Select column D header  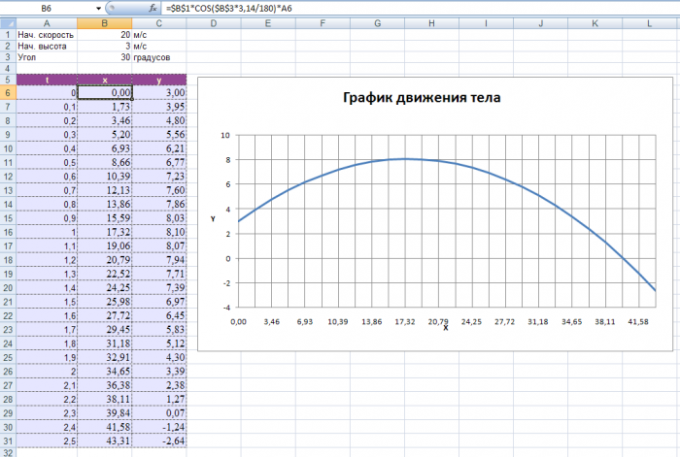[x=212, y=22]
